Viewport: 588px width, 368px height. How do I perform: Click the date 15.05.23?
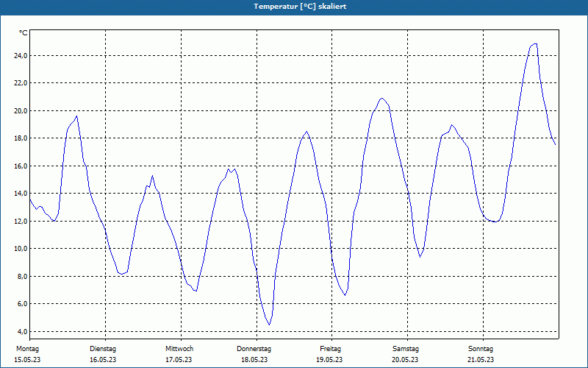(x=27, y=360)
